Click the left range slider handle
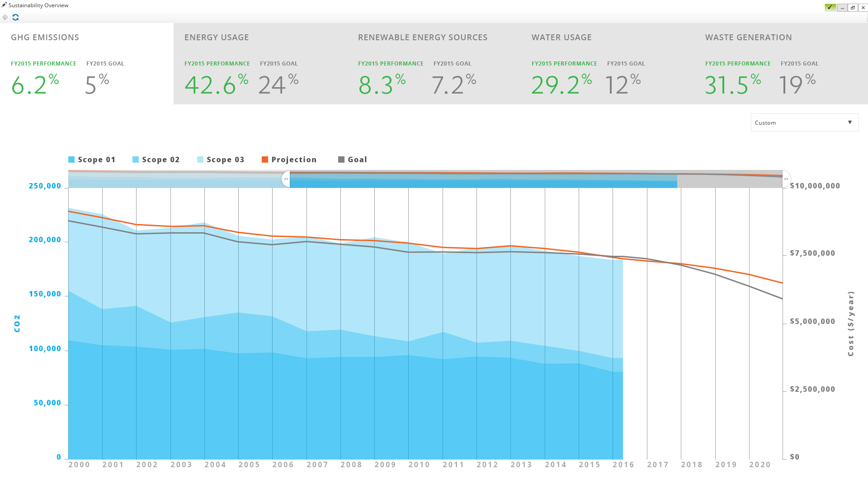The image size is (868, 488). [286, 179]
